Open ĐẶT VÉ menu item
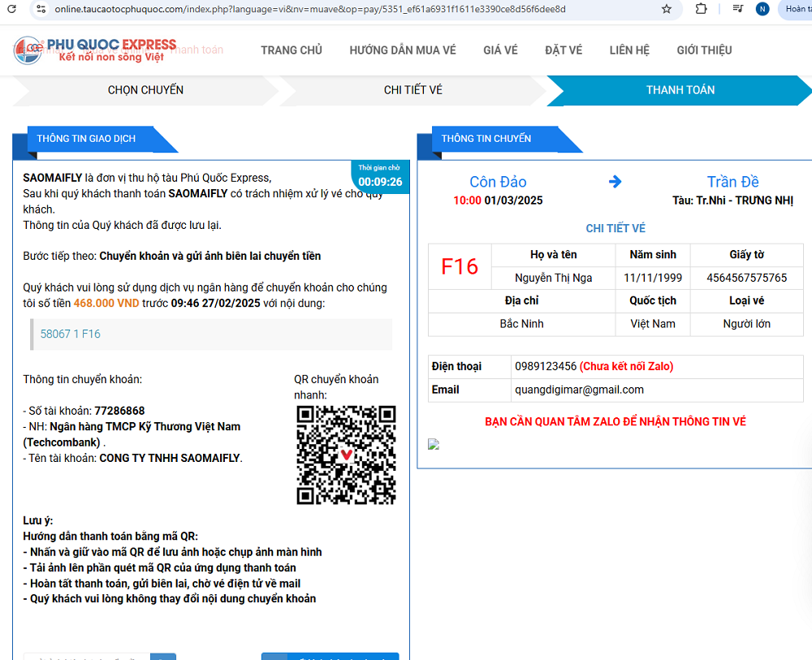 (x=564, y=50)
